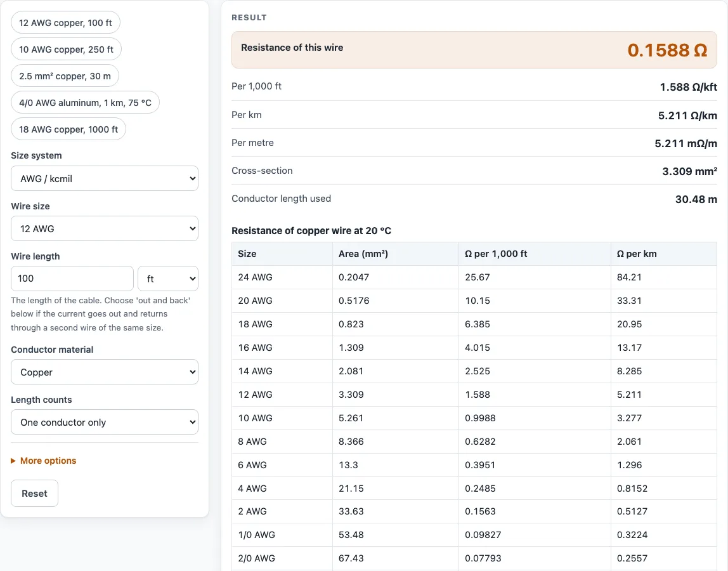Load the 18 AWG copper, 1000 ft preset
Image resolution: width=728 pixels, height=571 pixels.
point(68,129)
